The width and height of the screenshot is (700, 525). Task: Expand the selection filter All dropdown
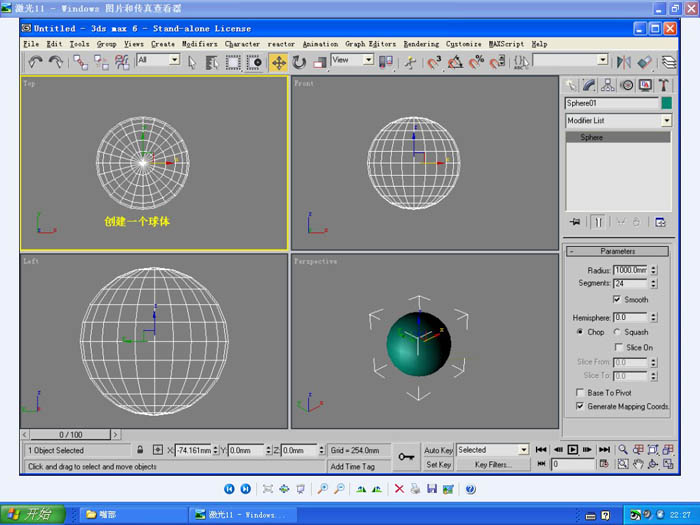174,61
